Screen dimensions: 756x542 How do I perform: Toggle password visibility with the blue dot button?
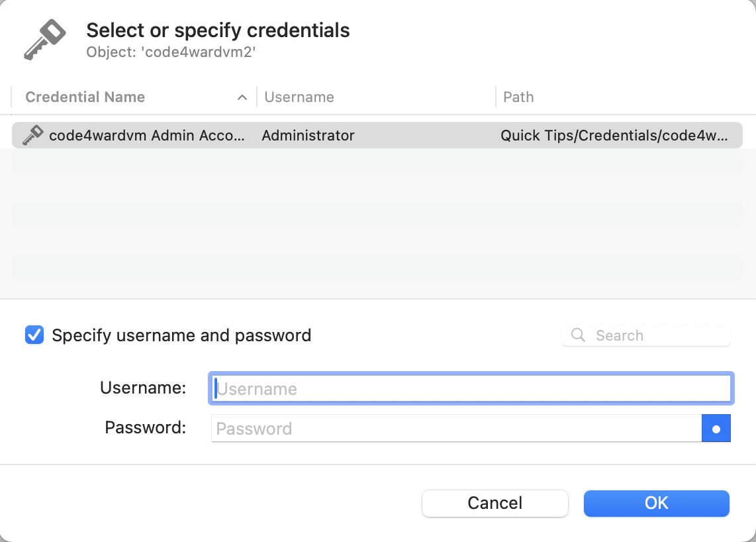(x=716, y=429)
